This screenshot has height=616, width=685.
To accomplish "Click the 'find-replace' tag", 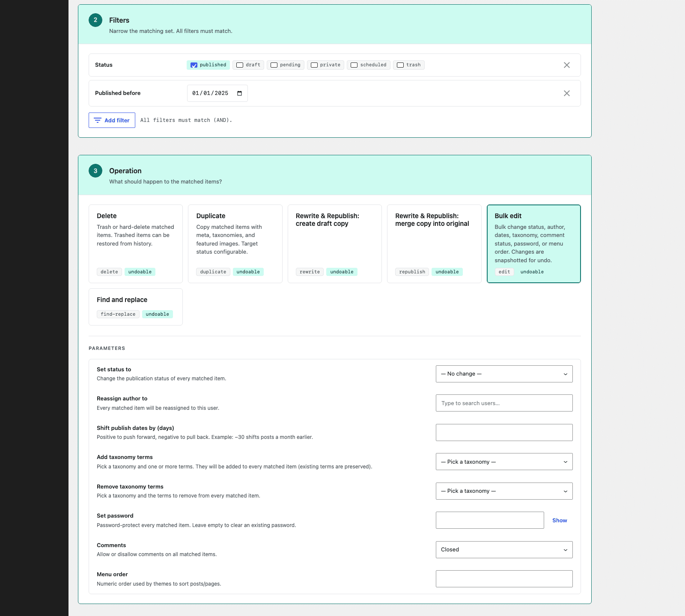I will 118,314.
